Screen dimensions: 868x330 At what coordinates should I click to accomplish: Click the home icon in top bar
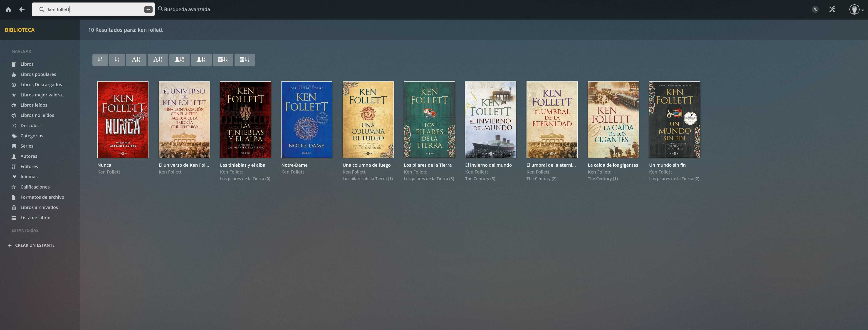[8, 10]
